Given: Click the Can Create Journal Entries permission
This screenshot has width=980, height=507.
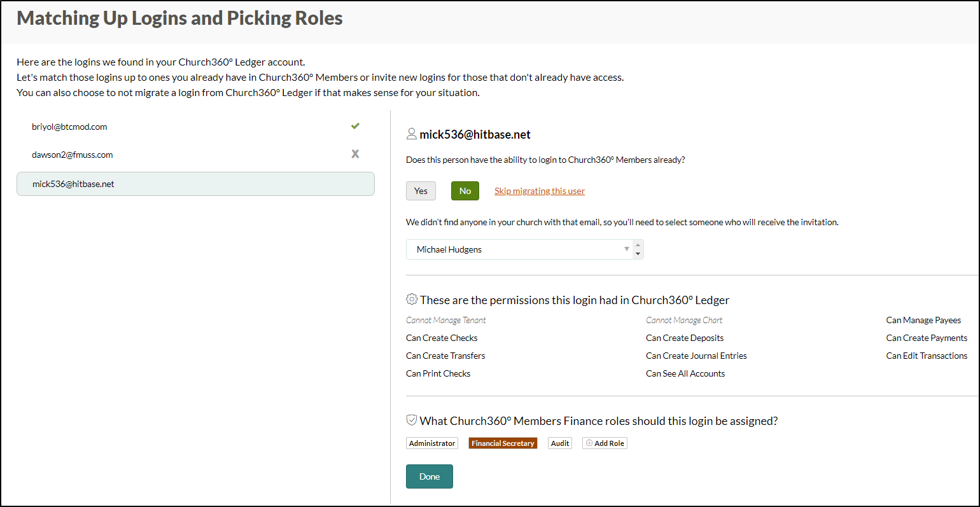Looking at the screenshot, I should coord(696,356).
